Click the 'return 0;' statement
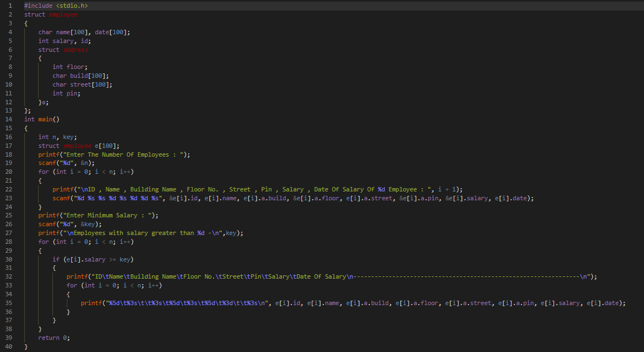The image size is (644, 352). click(54, 338)
